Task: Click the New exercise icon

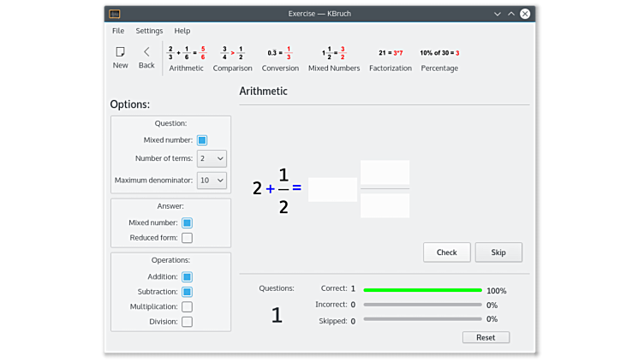Action: click(120, 56)
